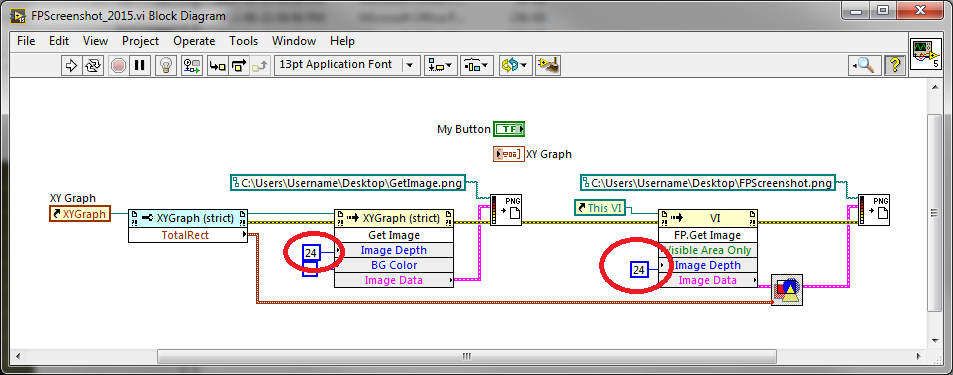Open the Distribute Objects dropdown
Image resolution: width=953 pixels, height=375 pixels.
476,65
